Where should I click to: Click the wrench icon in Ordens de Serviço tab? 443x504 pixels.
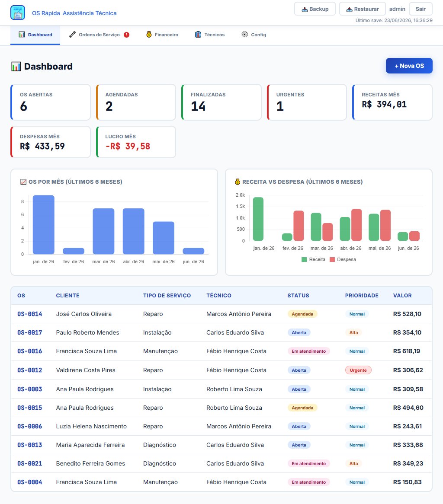72,35
